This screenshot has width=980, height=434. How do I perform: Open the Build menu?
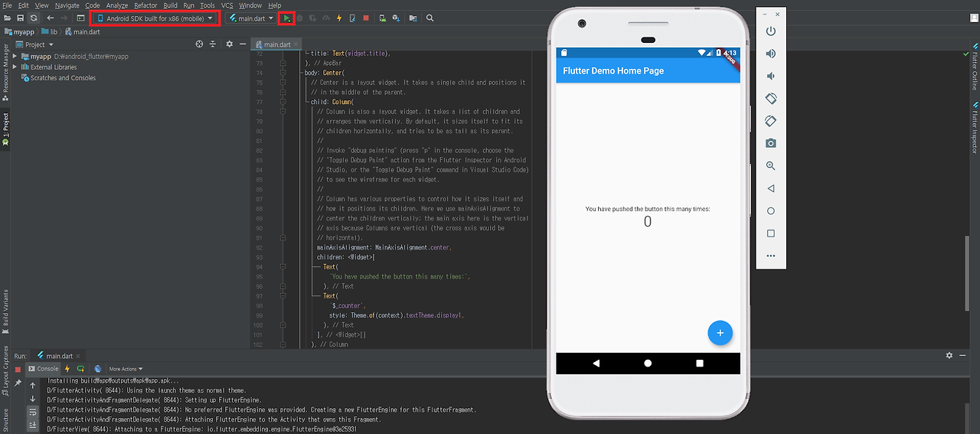click(x=170, y=5)
